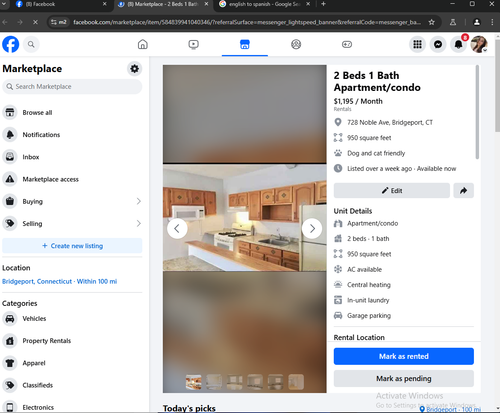
Task: Click the Buying bag icon
Action: pyautogui.click(x=10, y=201)
